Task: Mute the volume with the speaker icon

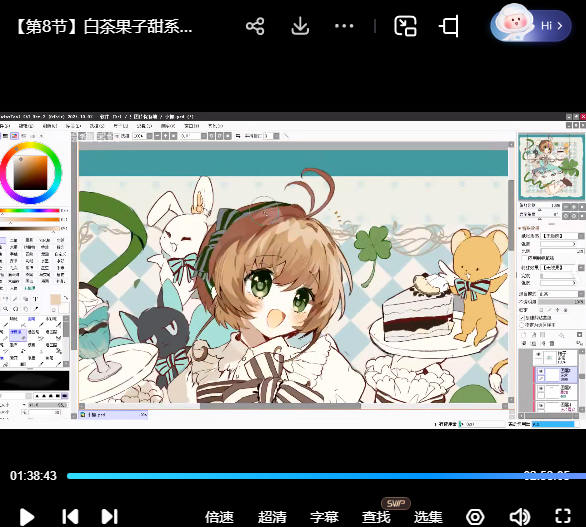Action: coord(519,517)
